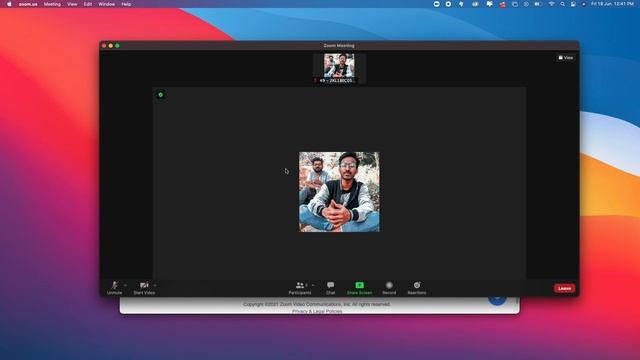
Task: Click date and time in menu bar
Action: [612, 4]
